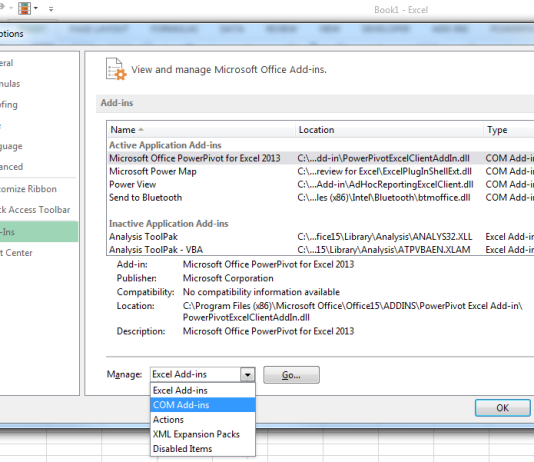Click the Go... button
This screenshot has height=462, width=534.
click(291, 375)
